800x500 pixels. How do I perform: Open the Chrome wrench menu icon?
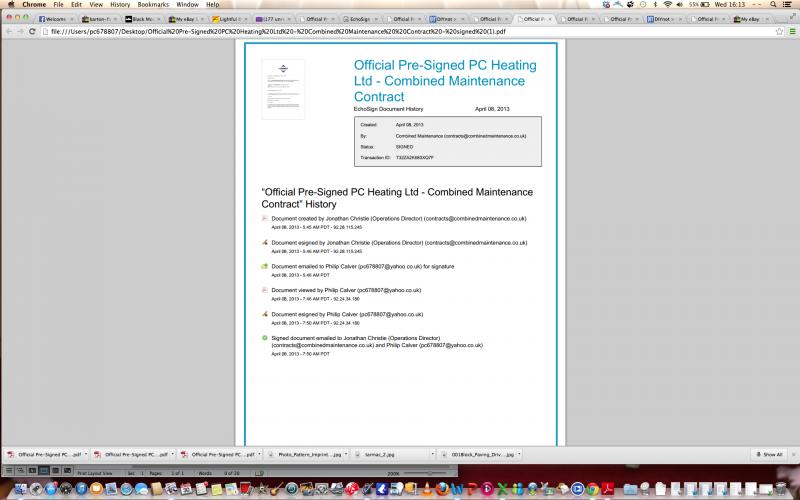791,31
